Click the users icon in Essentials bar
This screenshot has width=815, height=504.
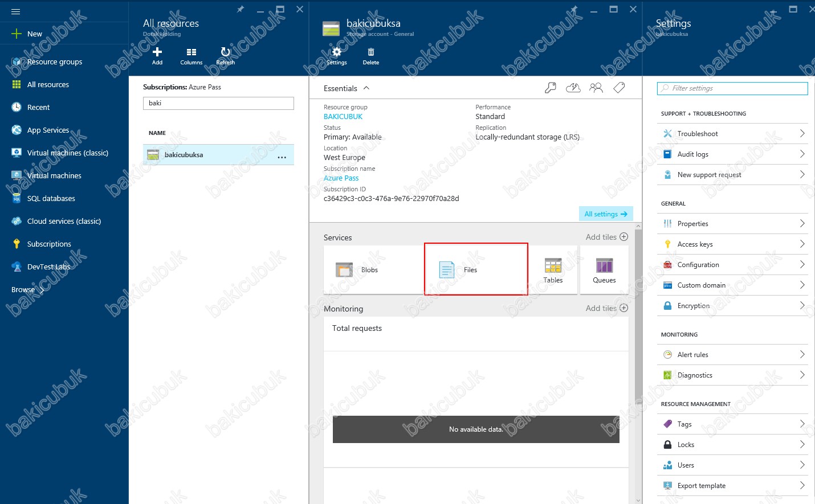[x=596, y=88]
